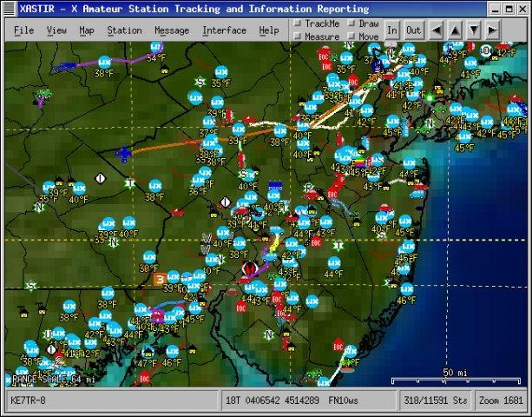
Task: Check the Move option
Action: click(x=351, y=37)
